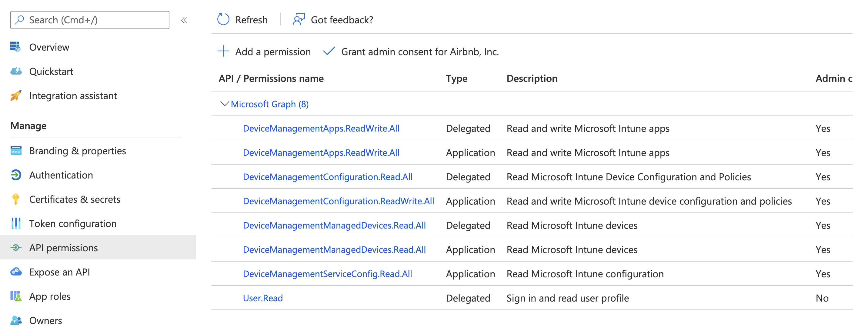Select App roles in Manage section
The image size is (868, 334).
tap(50, 296)
